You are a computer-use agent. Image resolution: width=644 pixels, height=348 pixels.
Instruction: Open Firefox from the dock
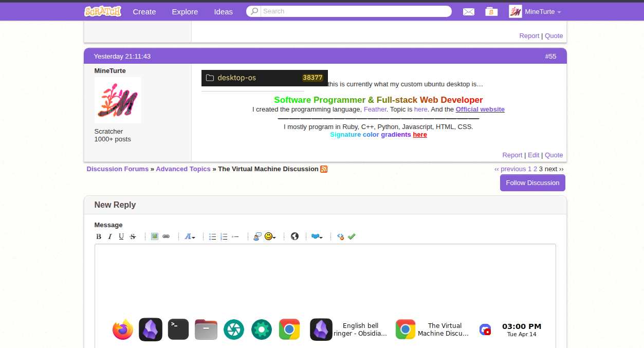coord(123,329)
